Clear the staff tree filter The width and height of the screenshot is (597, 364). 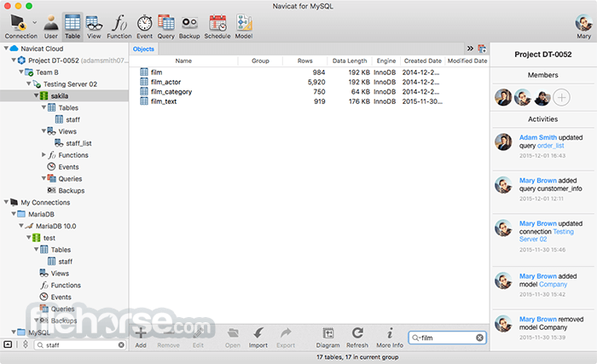coord(121,345)
